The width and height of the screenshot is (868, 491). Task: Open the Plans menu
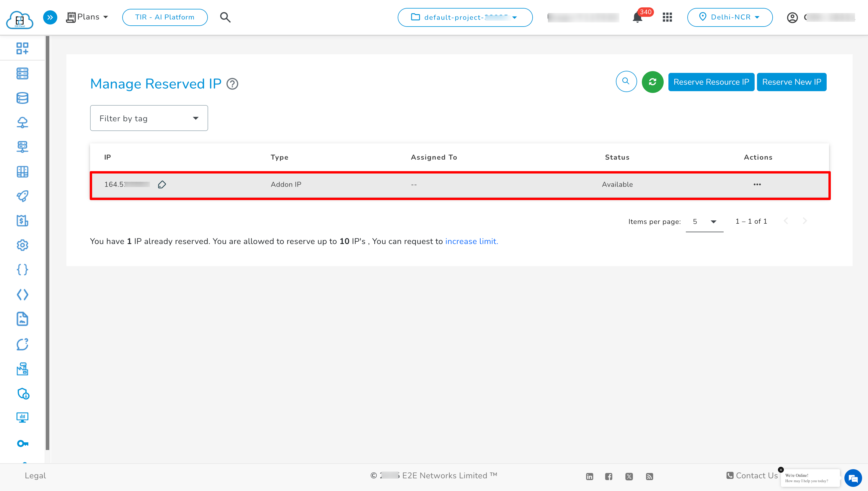point(87,17)
